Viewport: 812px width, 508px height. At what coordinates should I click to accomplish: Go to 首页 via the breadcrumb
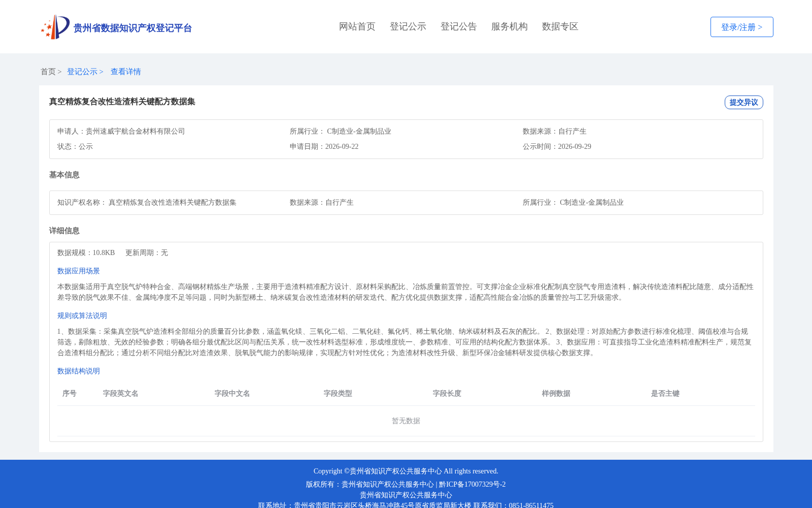point(48,72)
